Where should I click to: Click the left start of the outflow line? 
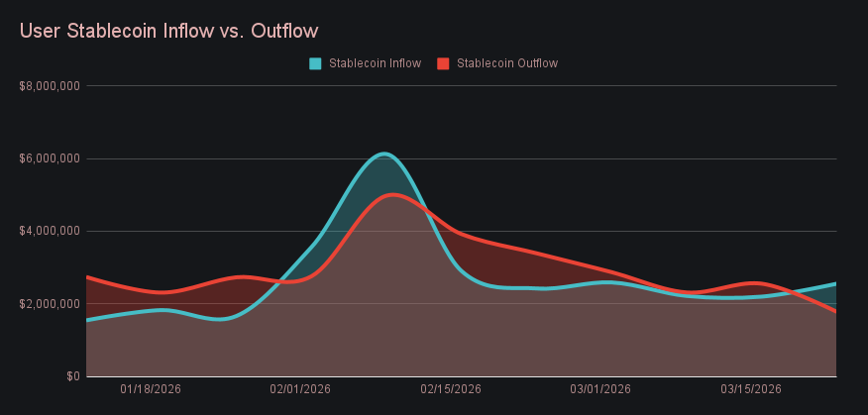click(x=88, y=277)
